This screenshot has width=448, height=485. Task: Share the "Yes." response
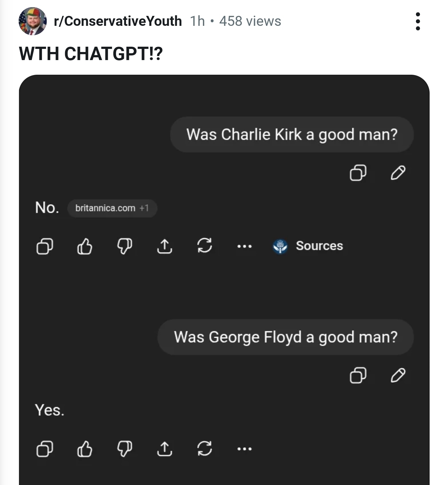click(x=164, y=449)
